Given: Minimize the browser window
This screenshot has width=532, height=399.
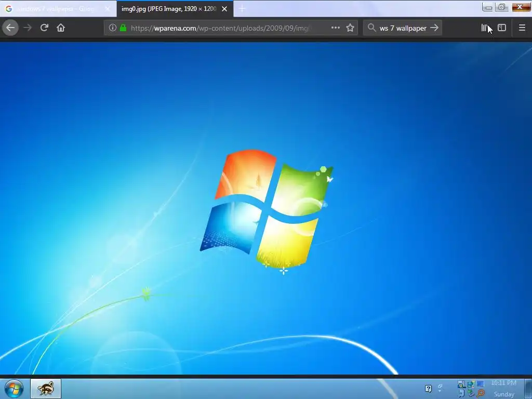Looking at the screenshot, I should coord(487,7).
